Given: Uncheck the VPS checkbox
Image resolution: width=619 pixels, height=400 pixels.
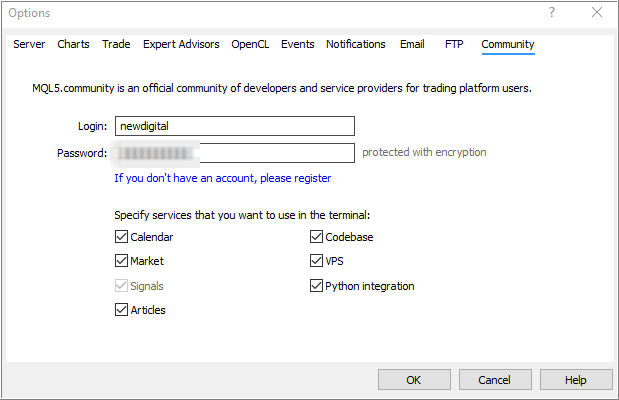Looking at the screenshot, I should tap(317, 261).
